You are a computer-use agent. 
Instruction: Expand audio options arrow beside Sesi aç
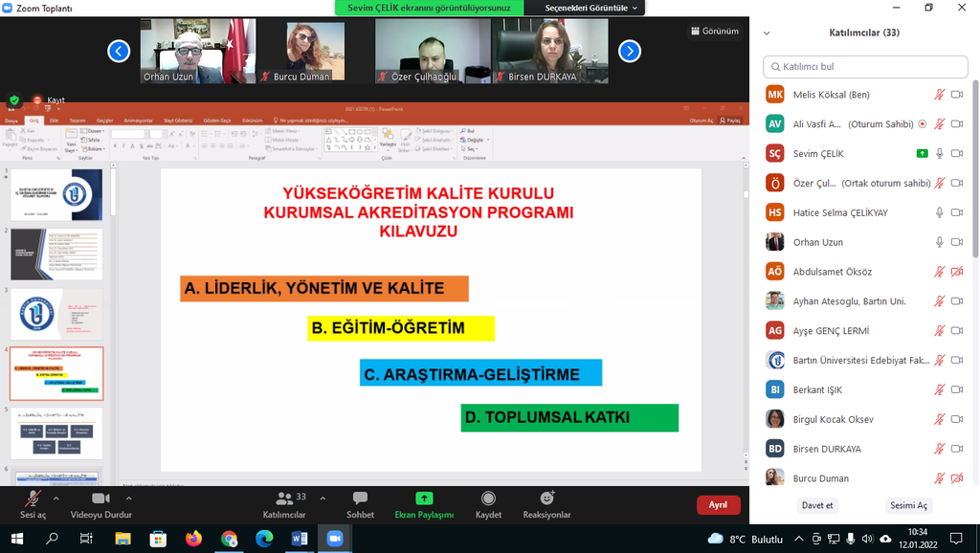coord(56,498)
